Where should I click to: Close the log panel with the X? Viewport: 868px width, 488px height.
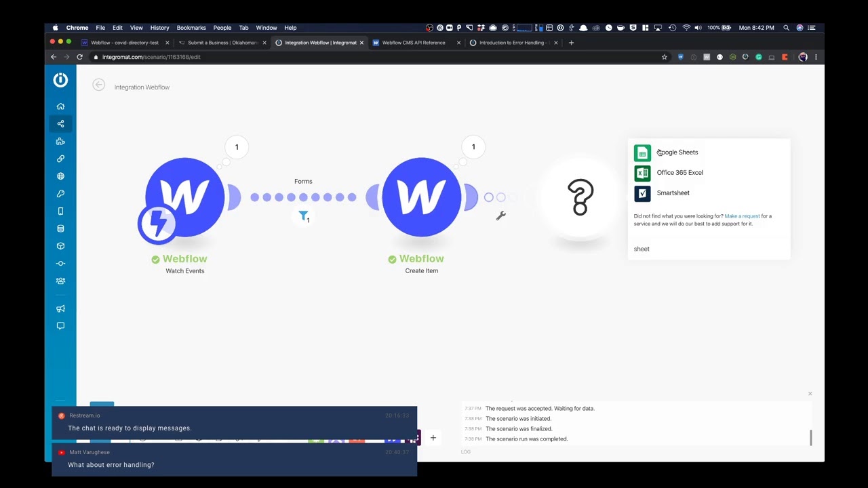[x=810, y=394]
